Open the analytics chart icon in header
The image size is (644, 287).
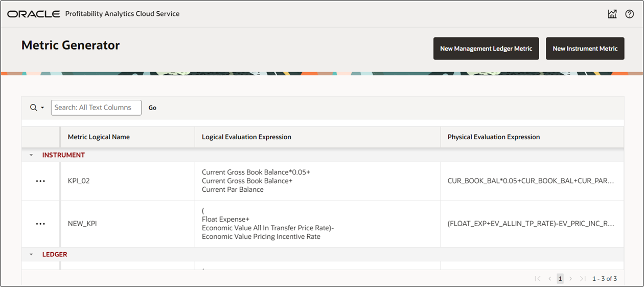(x=612, y=14)
